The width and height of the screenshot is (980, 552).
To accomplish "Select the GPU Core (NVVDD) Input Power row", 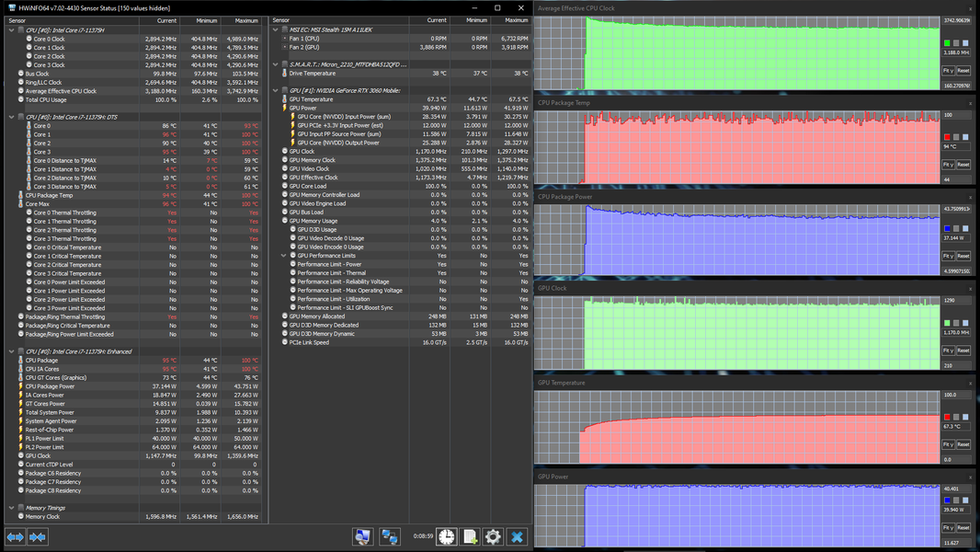I will [x=401, y=117].
